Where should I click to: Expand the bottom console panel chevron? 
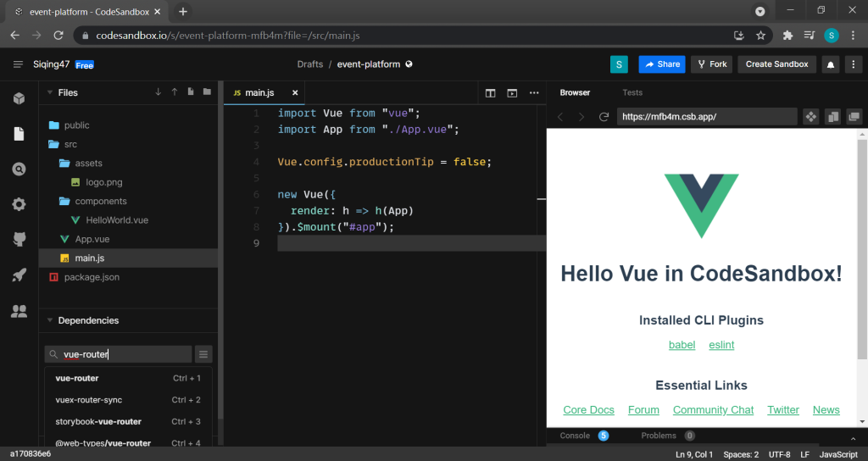click(853, 438)
